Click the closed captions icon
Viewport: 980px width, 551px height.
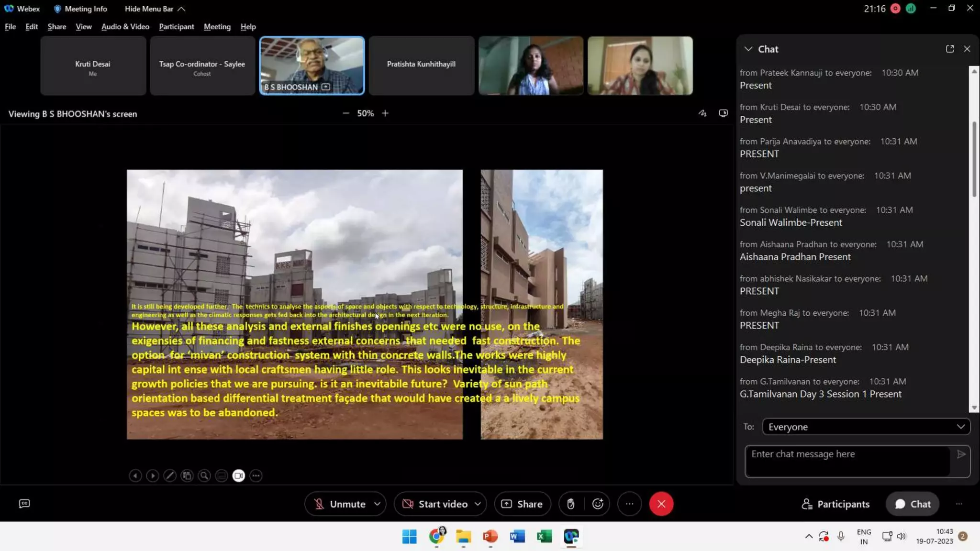point(24,503)
